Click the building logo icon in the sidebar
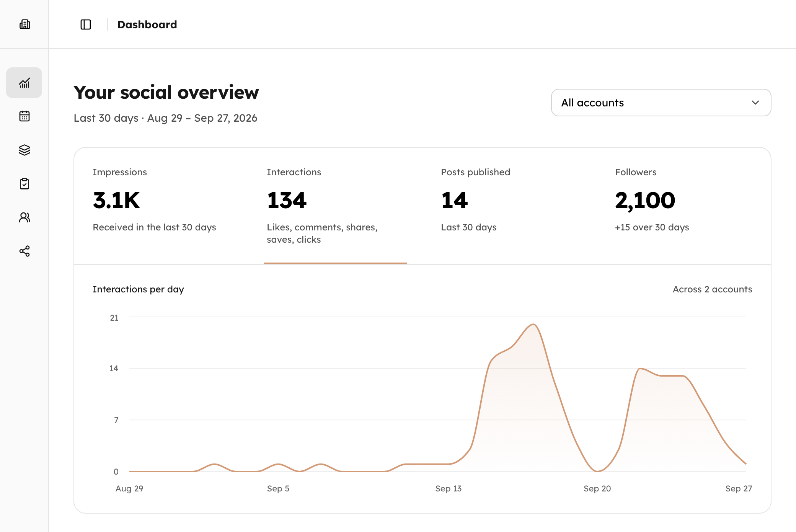The image size is (796, 532). click(24, 24)
